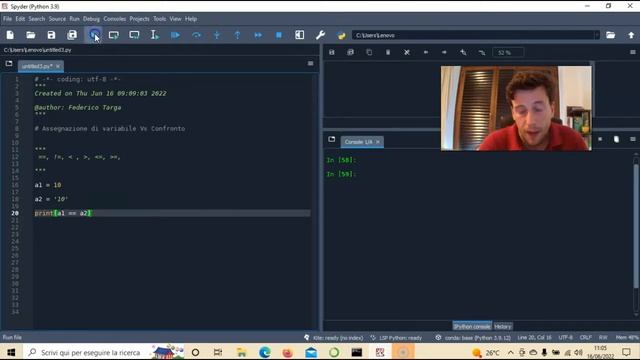640x360 pixels.
Task: Open the Debug menu
Action: (x=91, y=19)
